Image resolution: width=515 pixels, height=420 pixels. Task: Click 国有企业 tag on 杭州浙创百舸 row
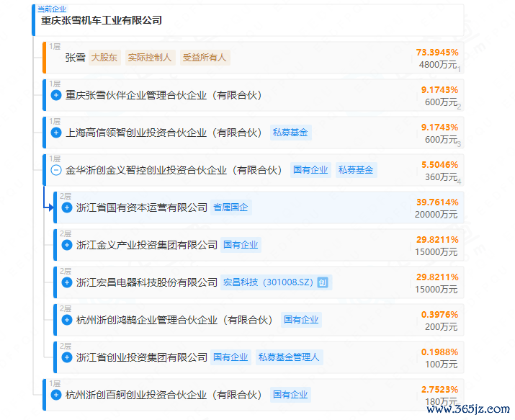click(x=291, y=395)
